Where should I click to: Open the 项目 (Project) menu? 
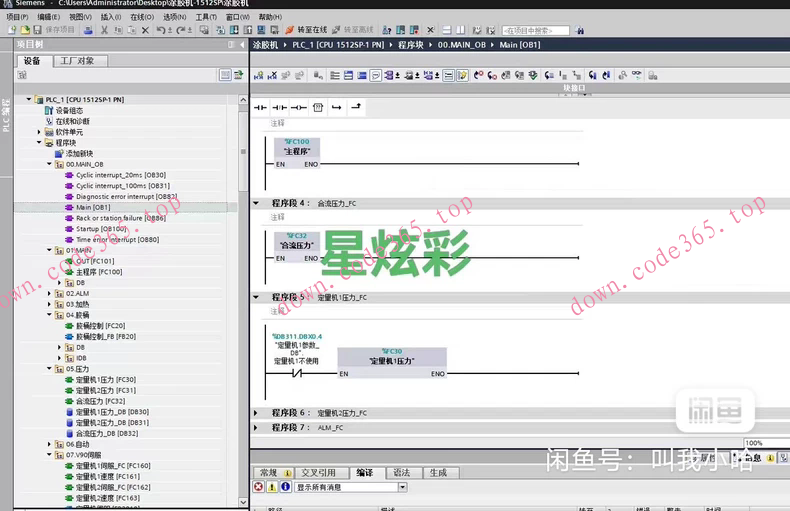[x=17, y=17]
